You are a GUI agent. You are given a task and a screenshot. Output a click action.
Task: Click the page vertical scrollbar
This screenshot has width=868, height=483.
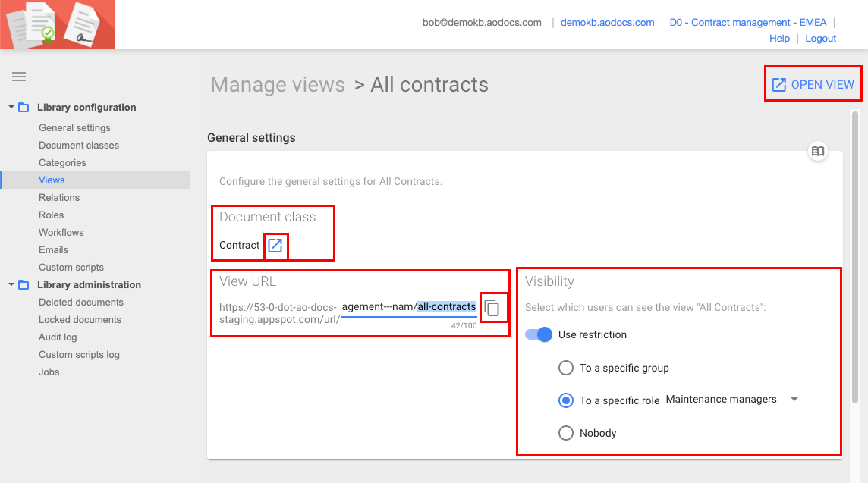tap(855, 258)
